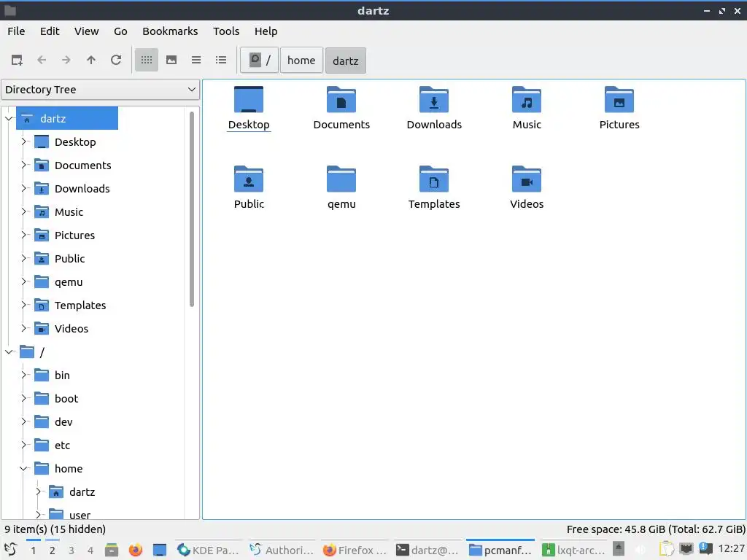Click the show desktop panel icon
The height and width of the screenshot is (560, 747).
(x=160, y=550)
